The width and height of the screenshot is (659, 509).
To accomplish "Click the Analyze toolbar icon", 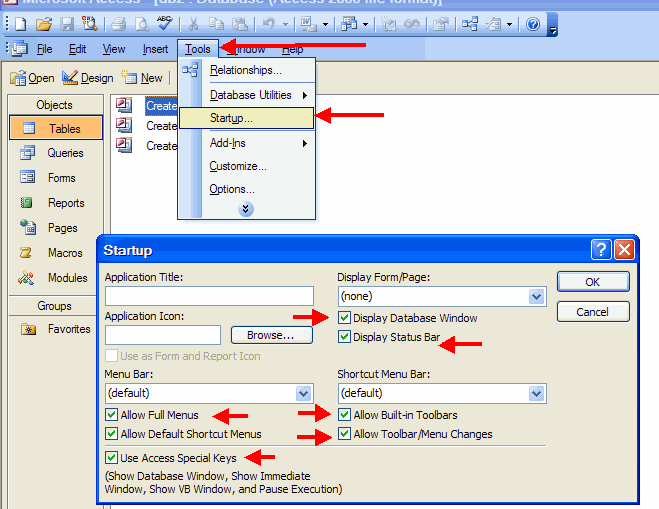I will [349, 24].
